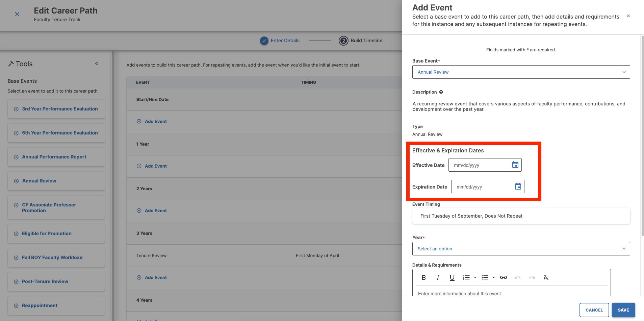Add Fall BOY Faculty Workload base event
Viewport: 644px width, 321px height.
[x=56, y=257]
